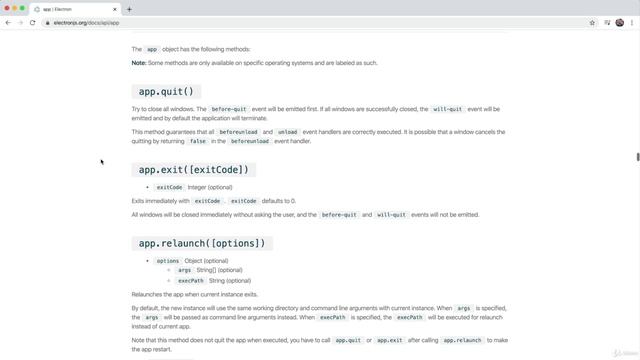640x360 pixels.
Task: Click the app code term in the first line
Action: pos(152,49)
